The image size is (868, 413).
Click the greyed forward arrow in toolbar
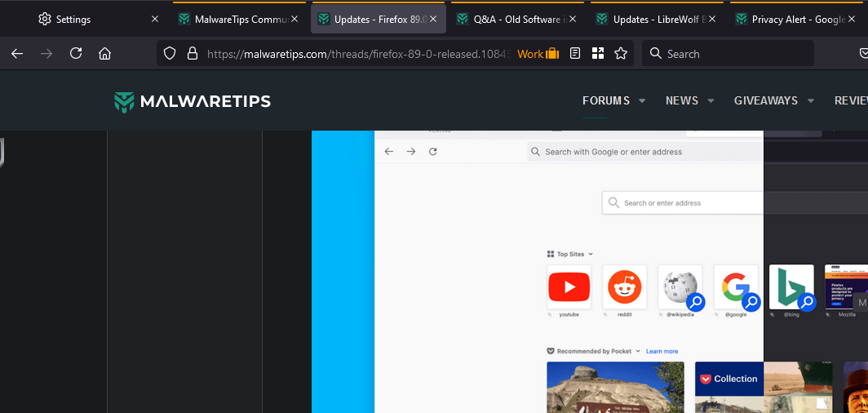[x=46, y=54]
